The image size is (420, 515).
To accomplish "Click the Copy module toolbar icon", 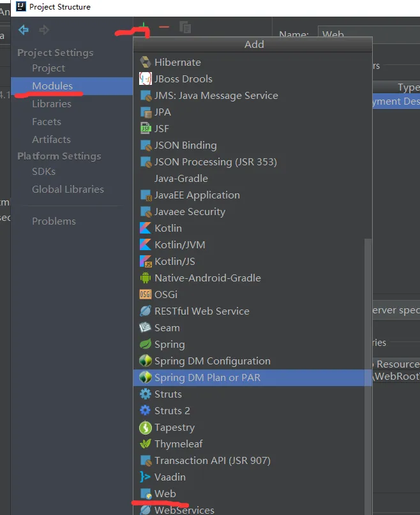I will tap(185, 27).
